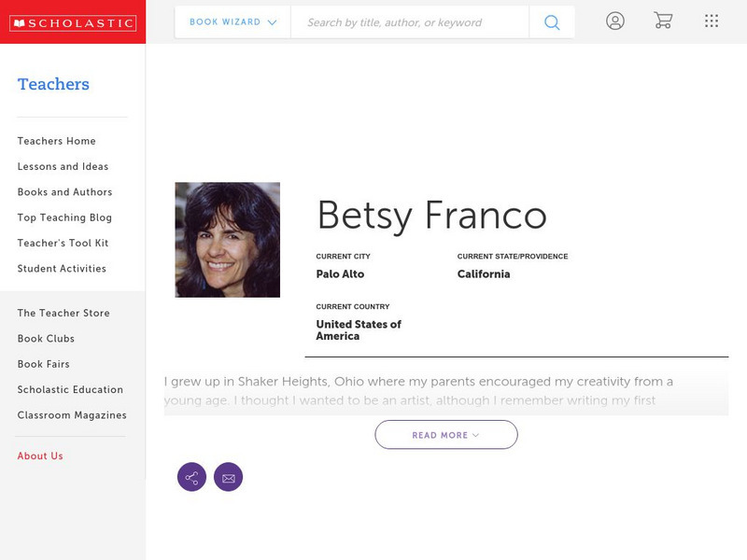The width and height of the screenshot is (747, 560).
Task: Click the search by title input field
Action: coord(409,22)
